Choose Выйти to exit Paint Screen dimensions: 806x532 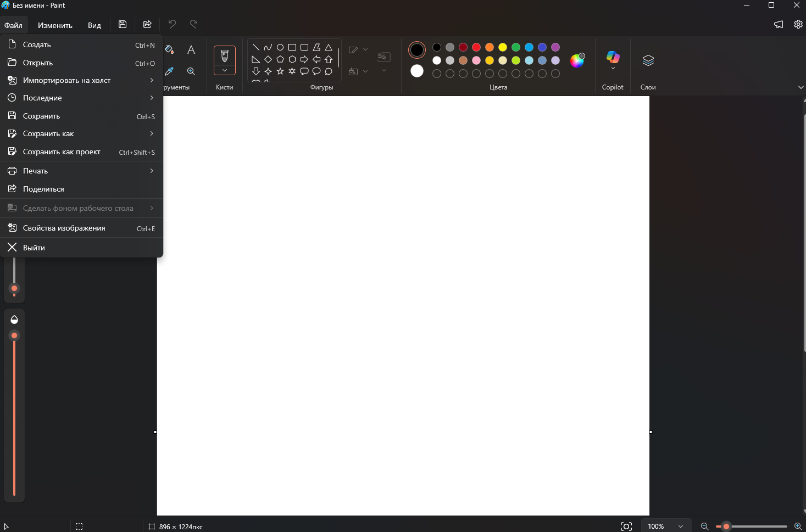point(81,248)
